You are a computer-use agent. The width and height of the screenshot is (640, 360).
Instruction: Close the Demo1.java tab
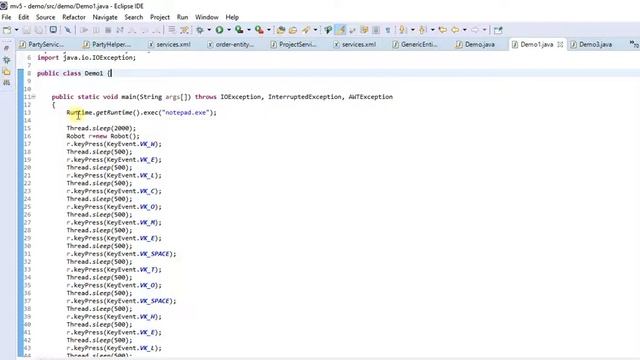click(560, 44)
